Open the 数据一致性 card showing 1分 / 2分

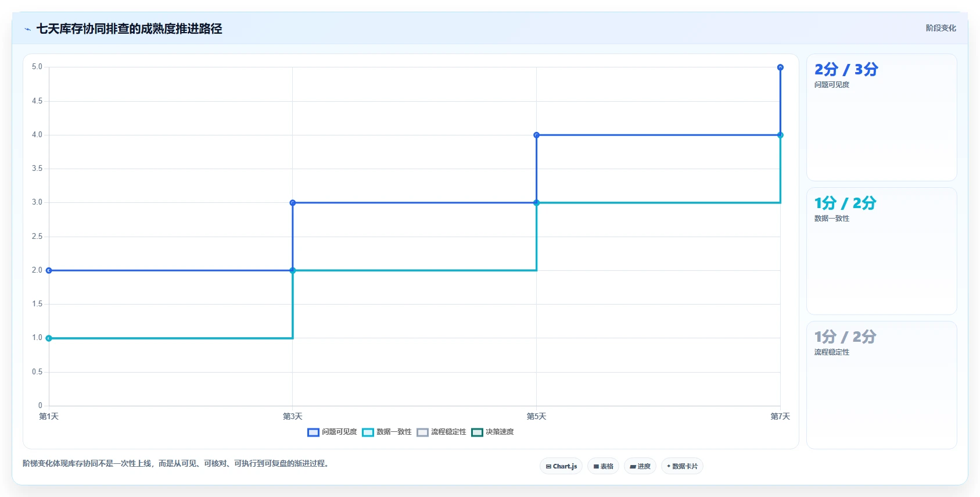(881, 251)
